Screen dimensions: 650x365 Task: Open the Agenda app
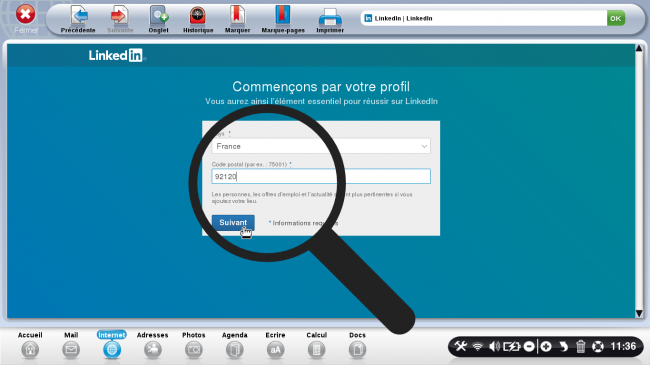click(x=235, y=350)
